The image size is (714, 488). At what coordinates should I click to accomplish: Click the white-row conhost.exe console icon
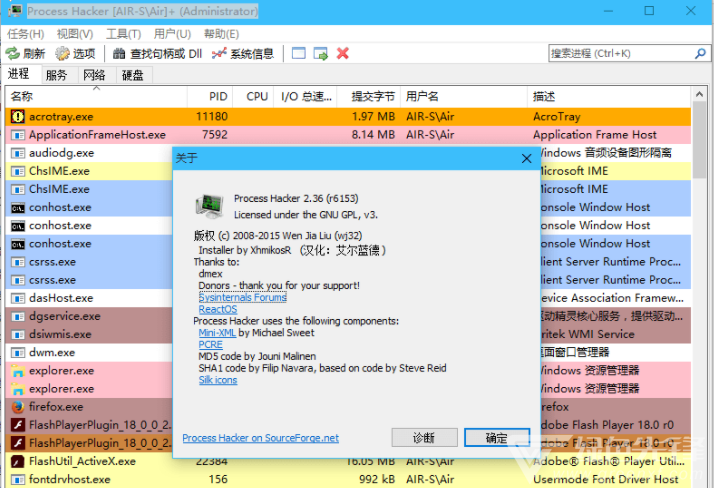click(18, 226)
